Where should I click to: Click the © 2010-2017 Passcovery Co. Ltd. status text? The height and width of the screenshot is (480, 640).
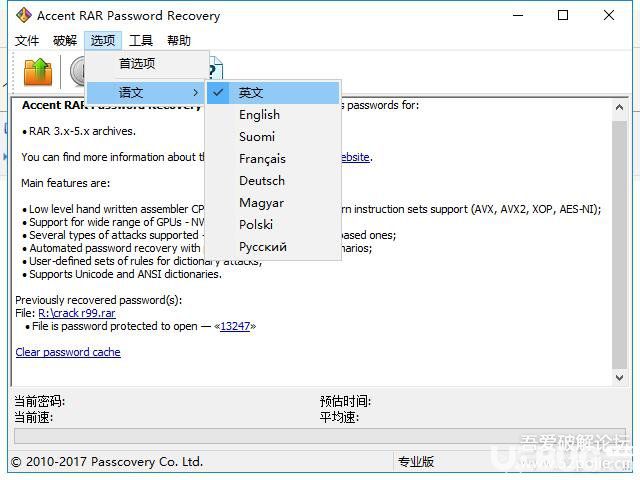[107, 462]
